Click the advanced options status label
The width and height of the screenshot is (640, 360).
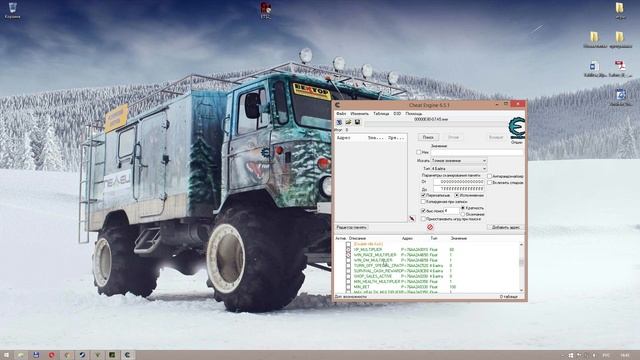pos(351,297)
